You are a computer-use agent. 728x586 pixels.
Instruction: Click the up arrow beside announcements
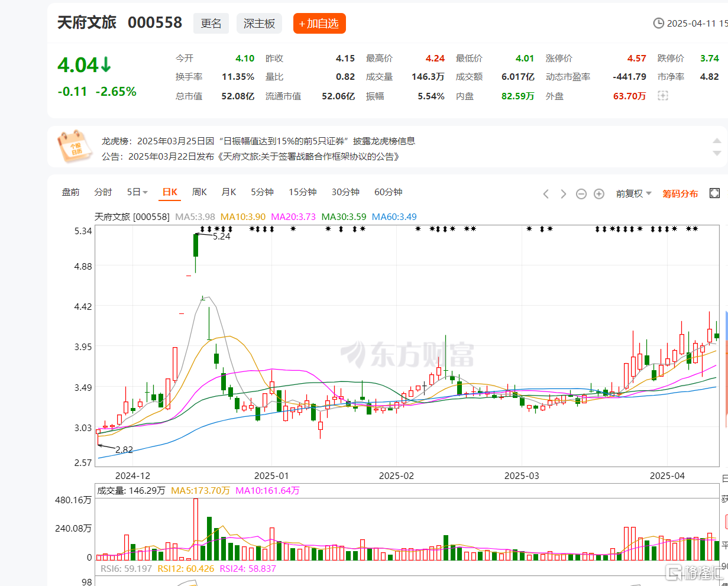point(717,141)
